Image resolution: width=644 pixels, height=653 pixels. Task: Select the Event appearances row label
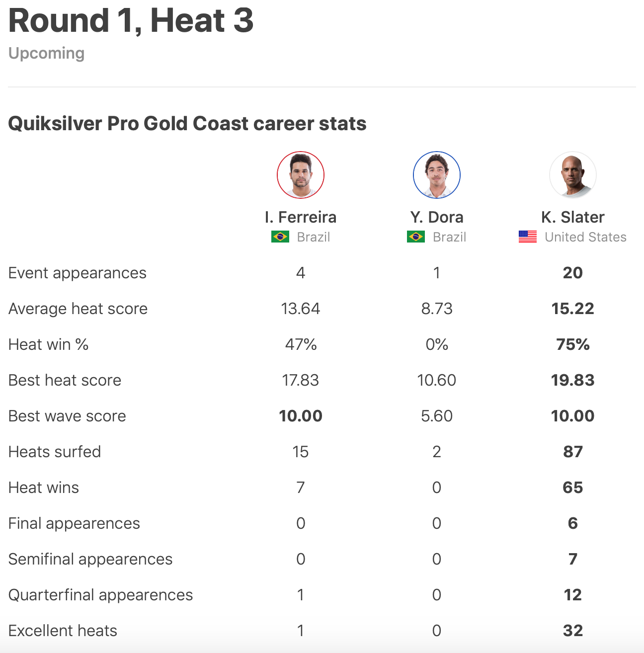coord(78,273)
